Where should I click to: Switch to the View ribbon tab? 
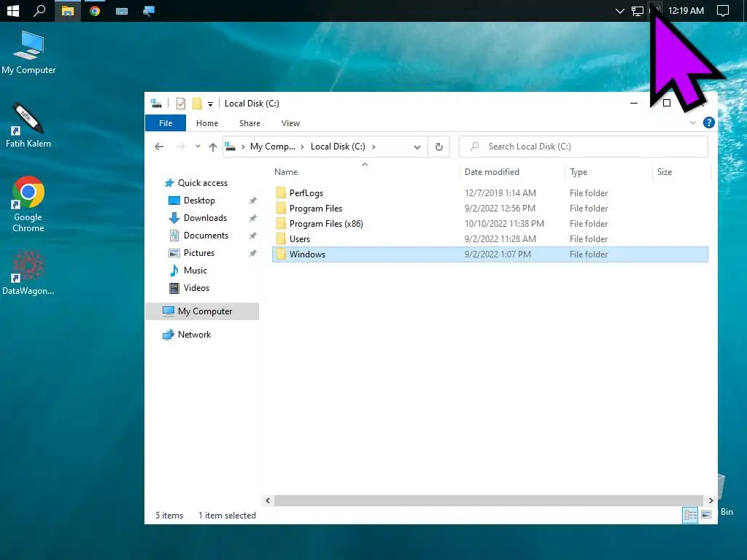[290, 123]
